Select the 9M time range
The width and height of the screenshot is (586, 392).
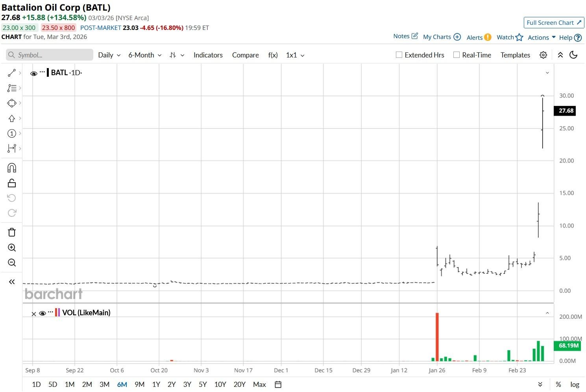[139, 385]
